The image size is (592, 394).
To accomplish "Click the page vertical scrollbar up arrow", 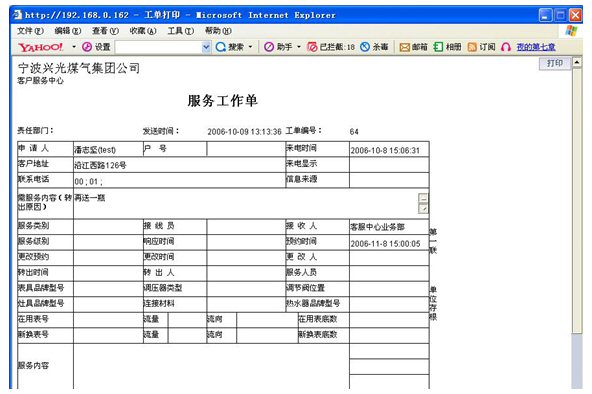I will pos(577,62).
